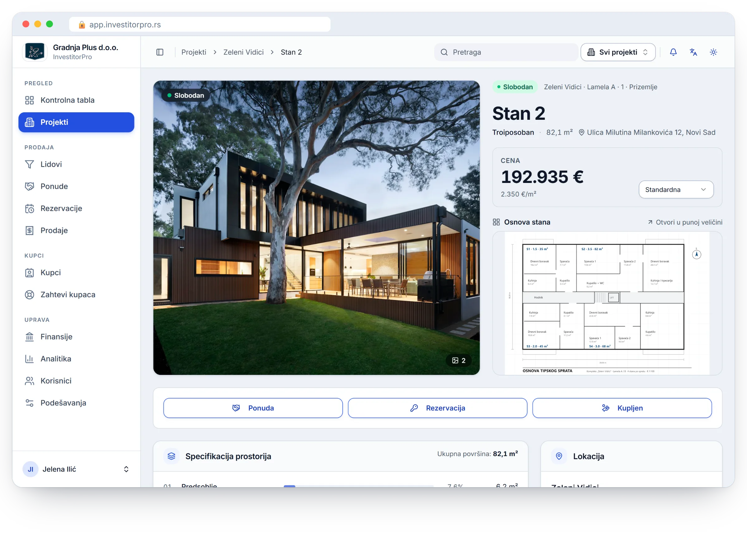747x560 pixels.
Task: Mark apartment as Kupljen
Action: coord(622,408)
